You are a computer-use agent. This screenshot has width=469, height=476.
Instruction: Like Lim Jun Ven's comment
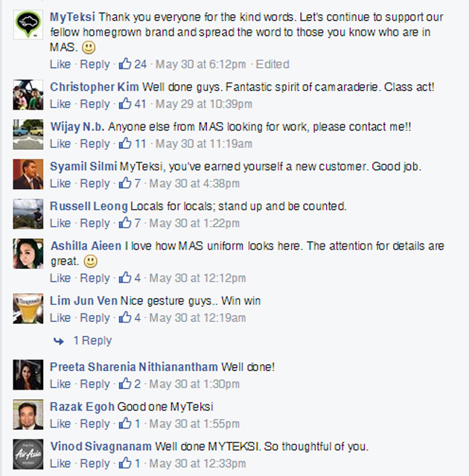60,318
